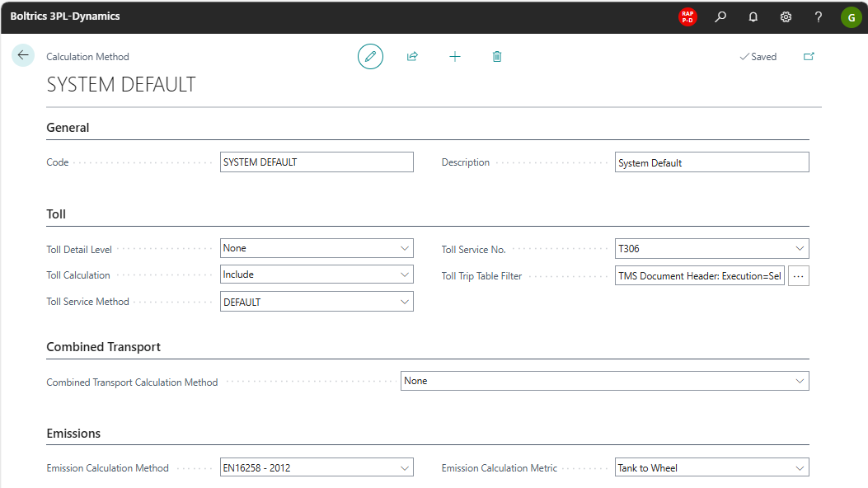Open page in new window icon

pyautogui.click(x=809, y=56)
